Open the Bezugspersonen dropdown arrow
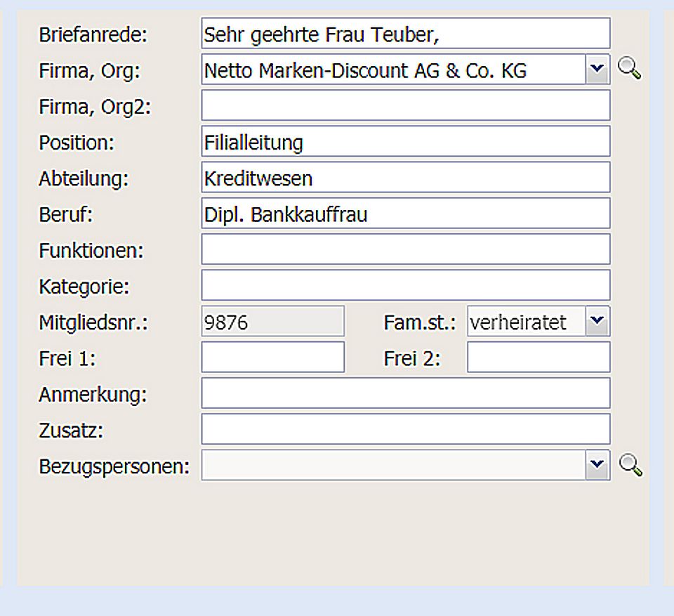The height and width of the screenshot is (616, 674). tap(597, 465)
